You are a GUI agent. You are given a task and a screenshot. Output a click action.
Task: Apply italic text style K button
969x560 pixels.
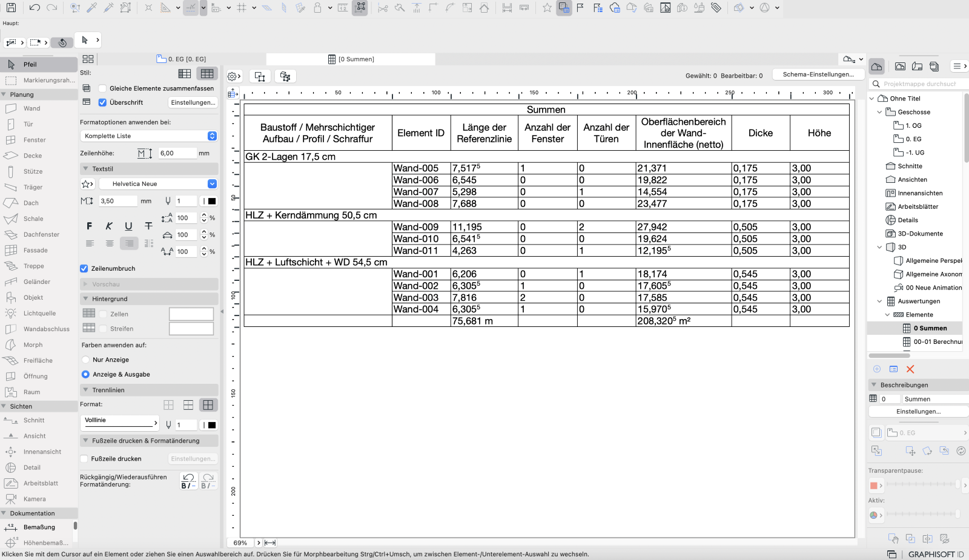click(x=109, y=226)
